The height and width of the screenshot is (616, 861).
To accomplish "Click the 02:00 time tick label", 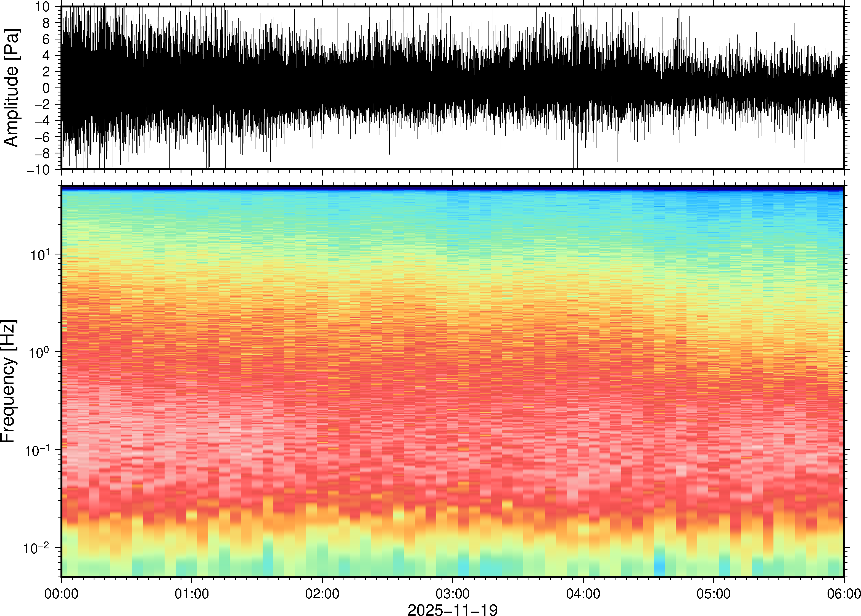I will click(x=322, y=594).
